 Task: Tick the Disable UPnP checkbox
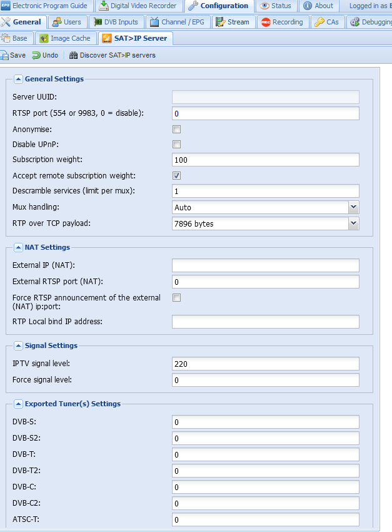(176, 144)
